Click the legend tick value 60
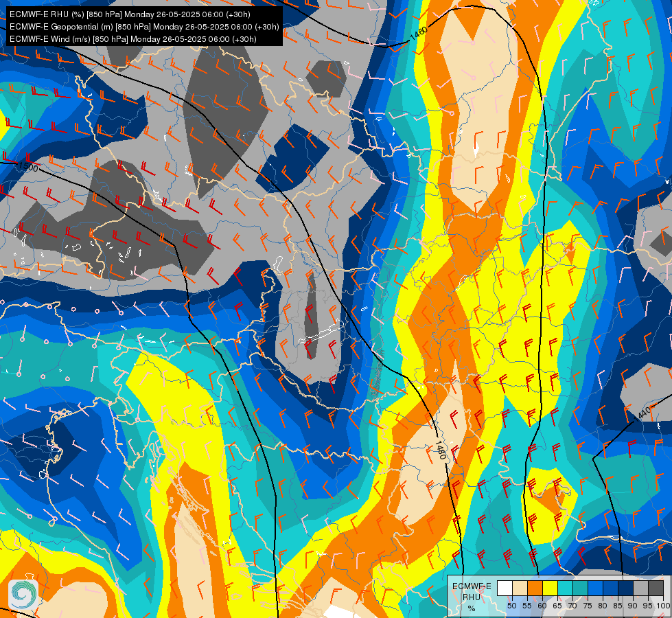Image resolution: width=672 pixels, height=618 pixels. (542, 606)
